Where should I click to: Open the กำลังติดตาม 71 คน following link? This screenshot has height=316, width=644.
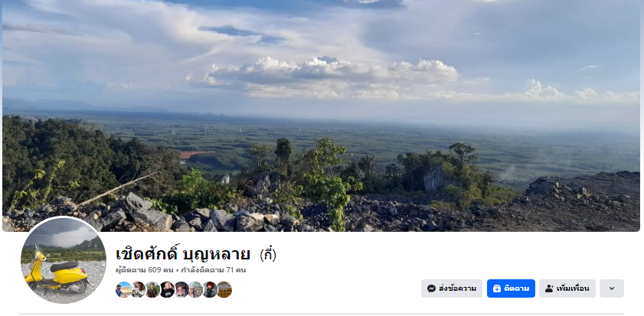tap(213, 270)
